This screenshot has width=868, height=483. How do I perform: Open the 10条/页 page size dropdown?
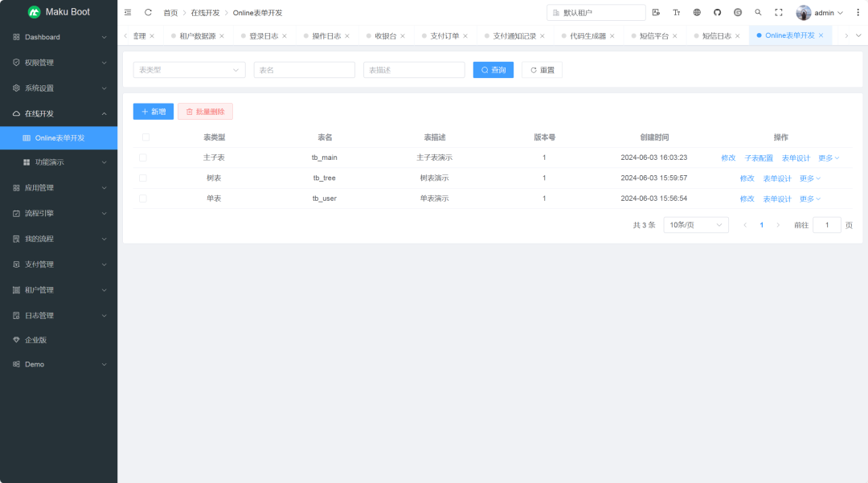(x=695, y=224)
